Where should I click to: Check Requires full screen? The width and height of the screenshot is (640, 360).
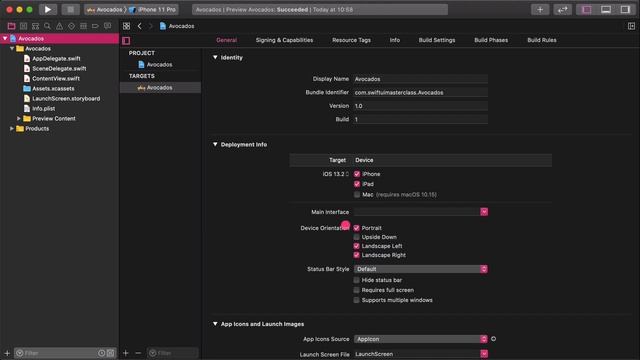pyautogui.click(x=357, y=290)
